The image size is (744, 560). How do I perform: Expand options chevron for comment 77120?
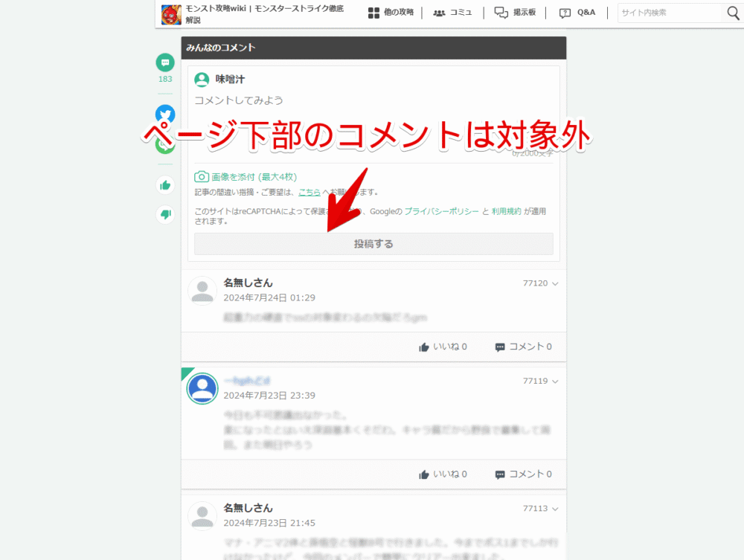(x=555, y=283)
